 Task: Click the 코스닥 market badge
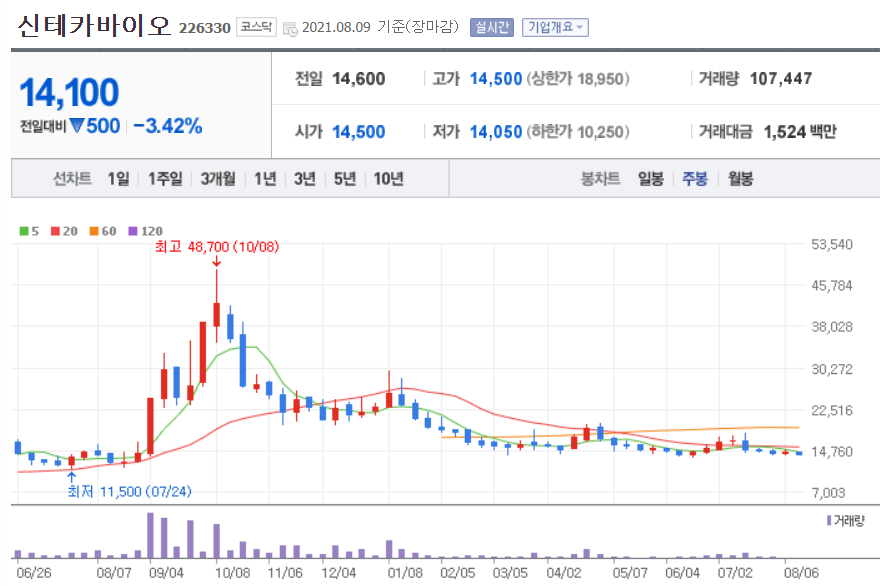click(x=256, y=27)
